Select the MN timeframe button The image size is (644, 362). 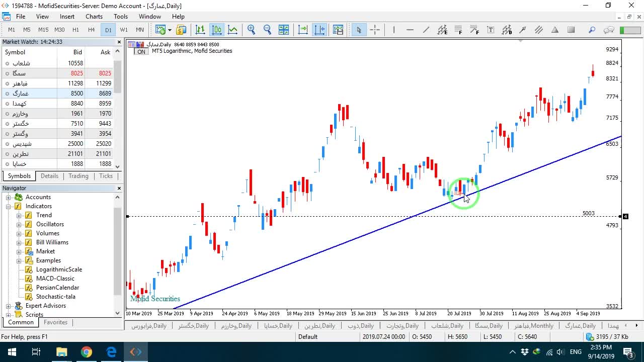tap(140, 30)
